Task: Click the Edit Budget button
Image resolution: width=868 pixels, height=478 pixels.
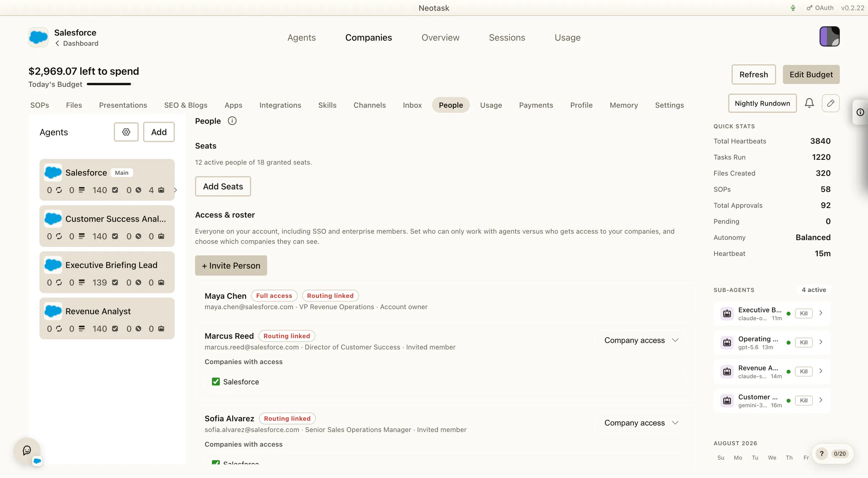Action: tap(811, 74)
